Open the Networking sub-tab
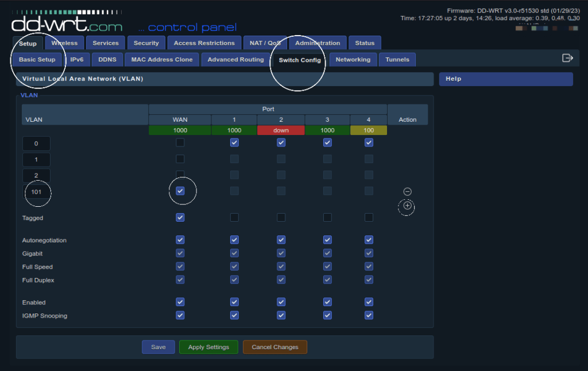The image size is (588, 371). 353,60
